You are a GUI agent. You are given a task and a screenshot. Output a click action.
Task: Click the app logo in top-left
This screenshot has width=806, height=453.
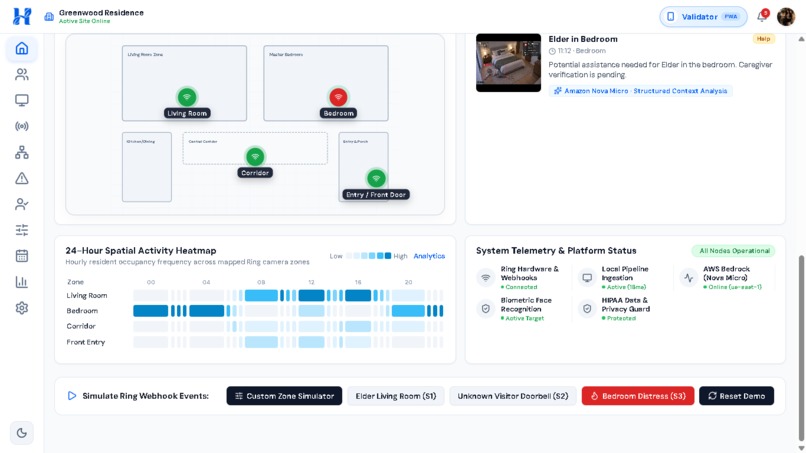pyautogui.click(x=22, y=16)
